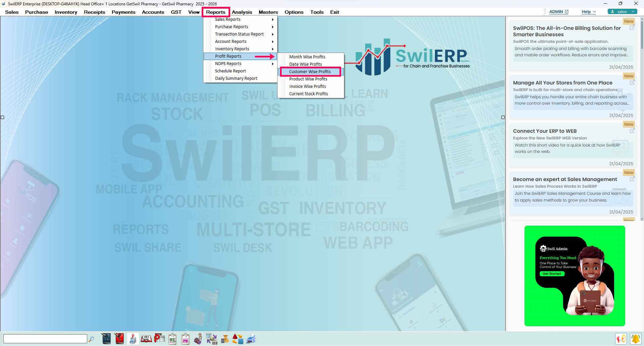The image size is (644, 346).
Task: Click the customer with toolbox toolbar icon
Action: (198, 339)
